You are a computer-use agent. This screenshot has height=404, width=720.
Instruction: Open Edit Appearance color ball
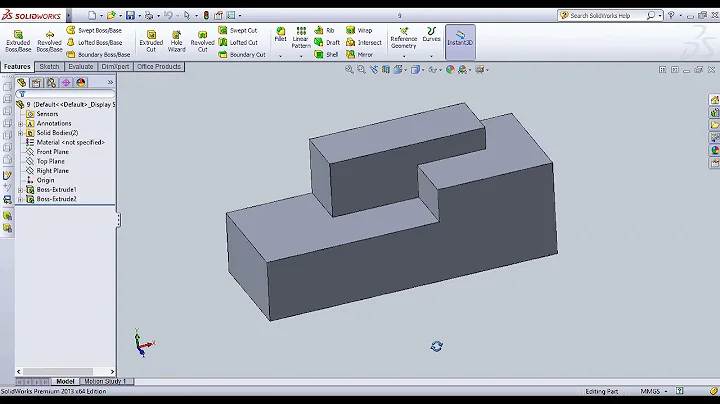[x=450, y=69]
